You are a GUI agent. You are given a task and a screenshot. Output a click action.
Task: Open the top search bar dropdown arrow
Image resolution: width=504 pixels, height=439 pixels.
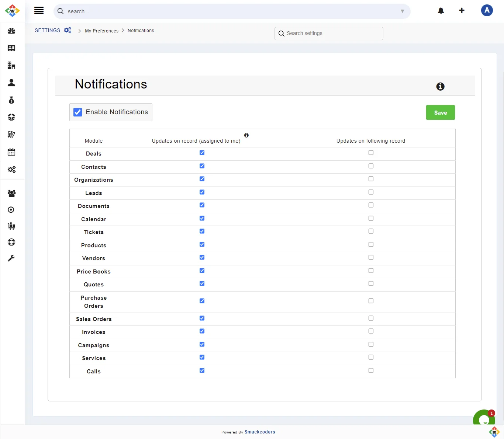403,11
